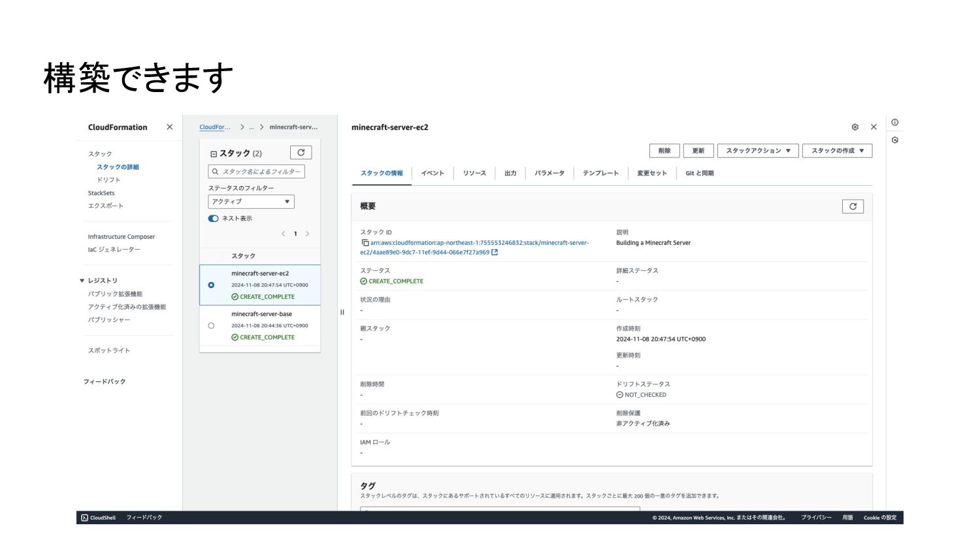Open the stack ARN link
The image size is (980, 551).
coord(474,247)
